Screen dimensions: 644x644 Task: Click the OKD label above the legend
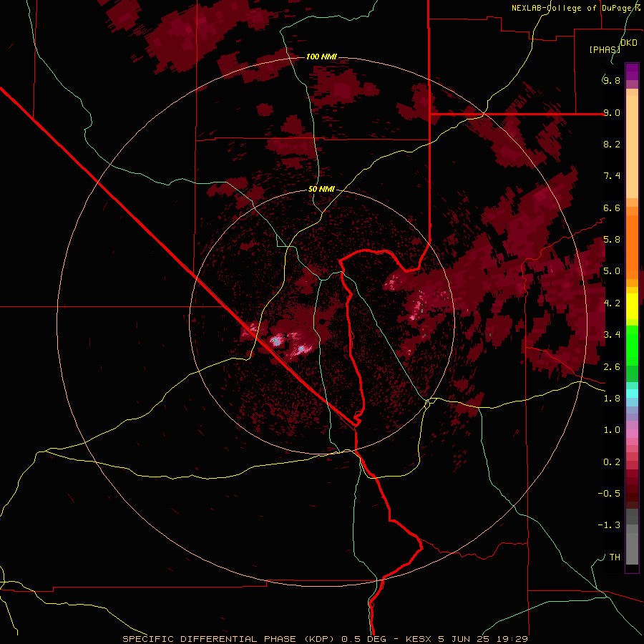[x=629, y=43]
